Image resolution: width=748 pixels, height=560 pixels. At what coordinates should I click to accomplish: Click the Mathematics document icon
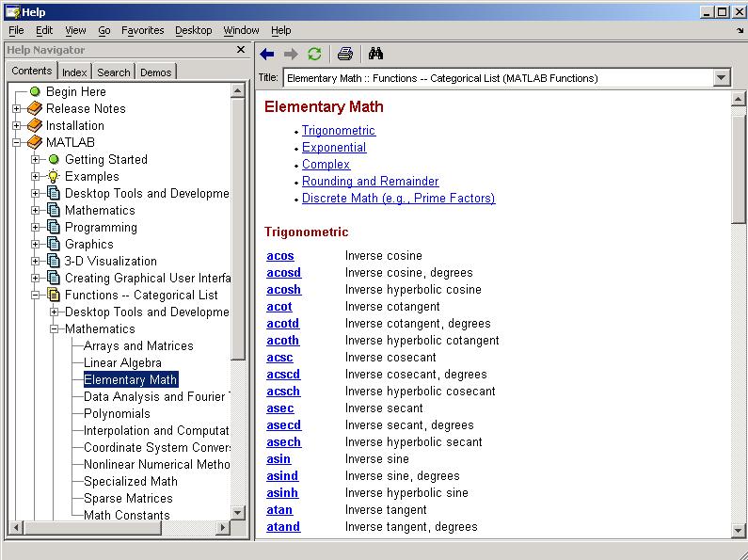pyautogui.click(x=54, y=210)
